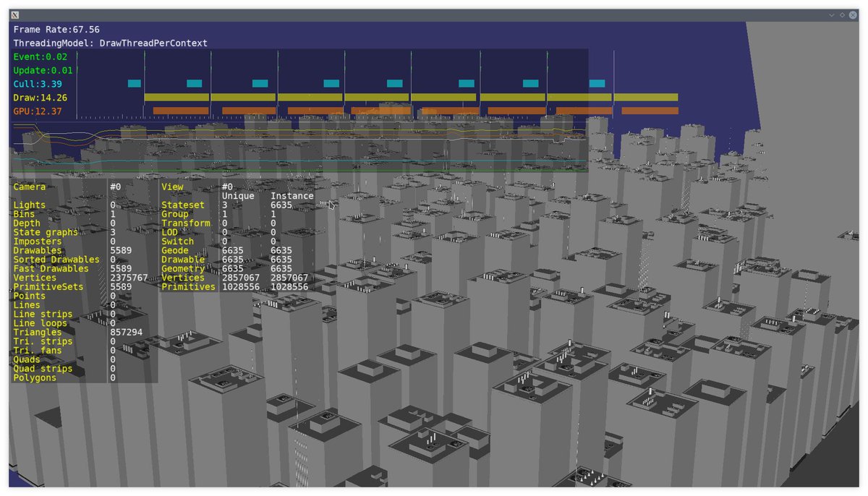
Task: Click the 'Lights' row label
Action: coord(29,205)
